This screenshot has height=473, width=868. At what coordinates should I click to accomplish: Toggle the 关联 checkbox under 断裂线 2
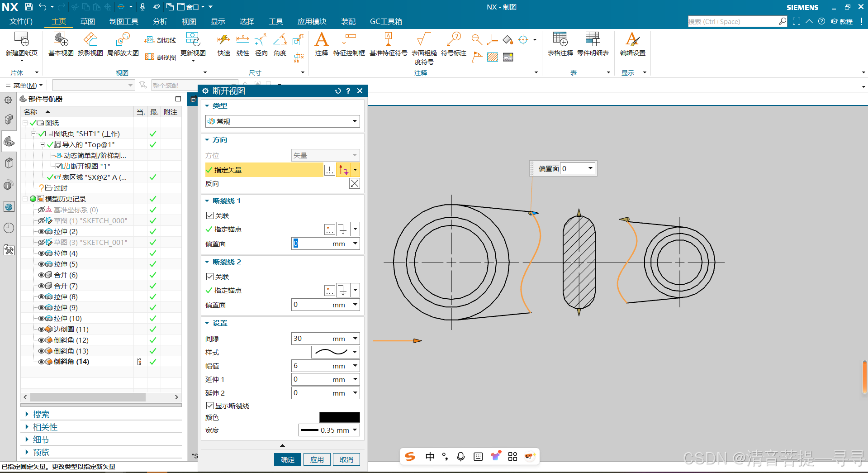[210, 277]
